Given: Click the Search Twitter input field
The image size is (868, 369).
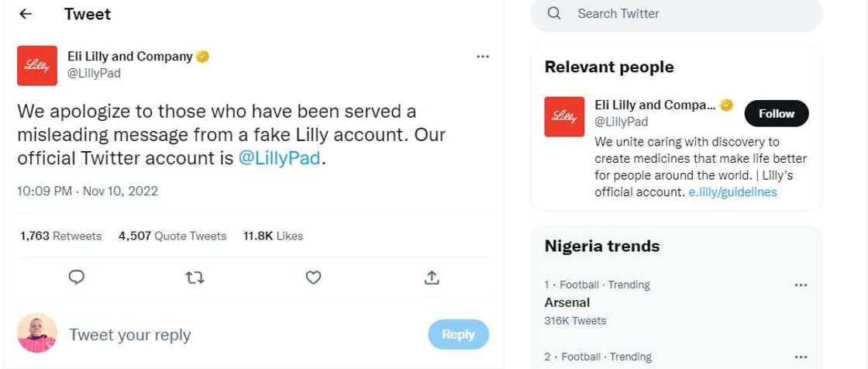Looking at the screenshot, I should pos(690,14).
